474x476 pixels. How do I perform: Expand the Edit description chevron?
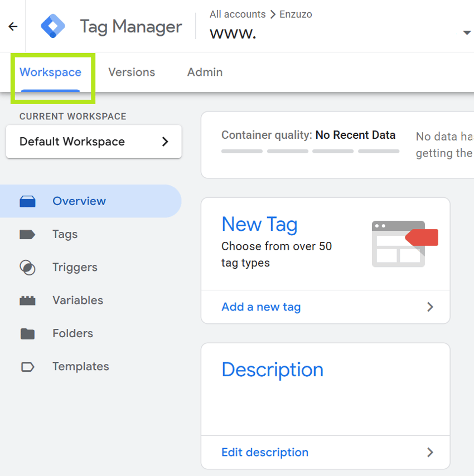coord(430,452)
